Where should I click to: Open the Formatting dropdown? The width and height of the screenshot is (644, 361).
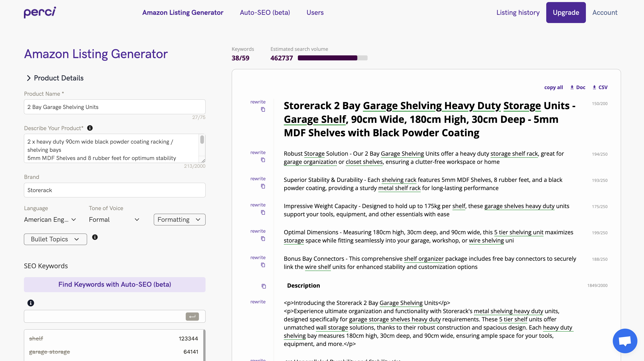tap(179, 219)
